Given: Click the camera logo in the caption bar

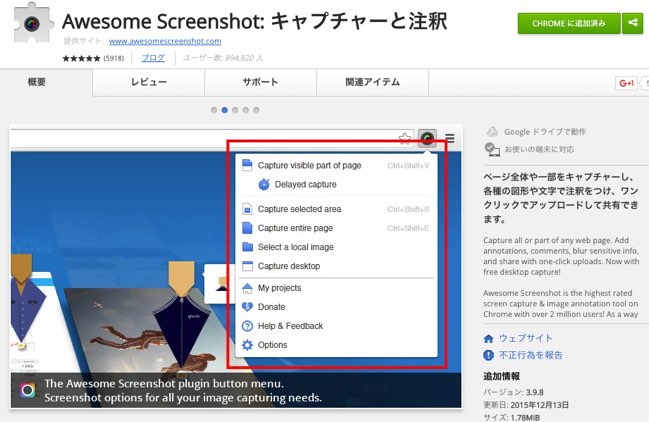Looking at the screenshot, I should pos(28,390).
